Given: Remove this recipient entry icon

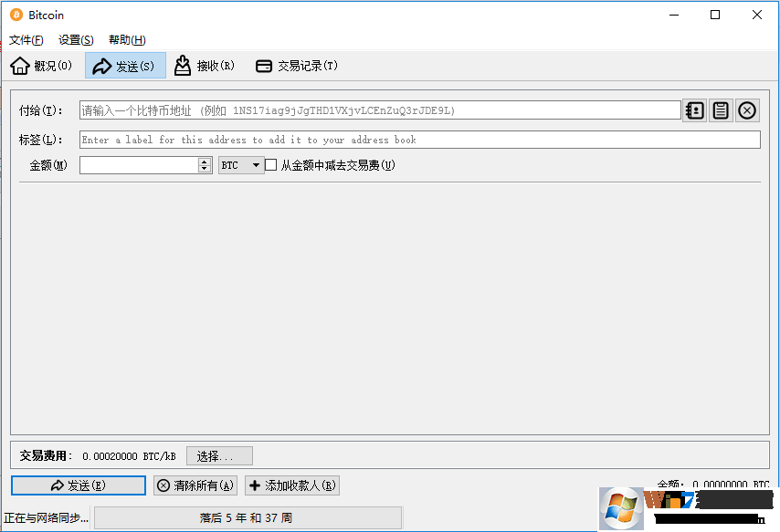Looking at the screenshot, I should 747,110.
